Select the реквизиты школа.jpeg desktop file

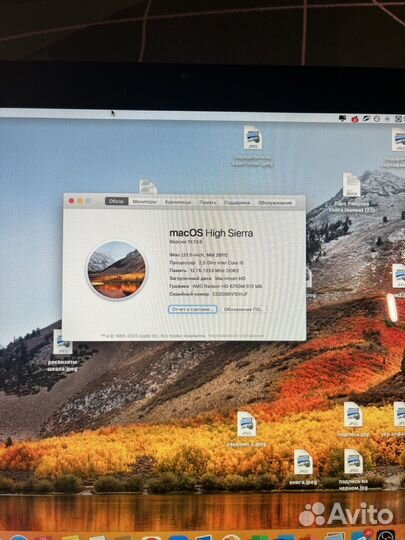coord(63,350)
